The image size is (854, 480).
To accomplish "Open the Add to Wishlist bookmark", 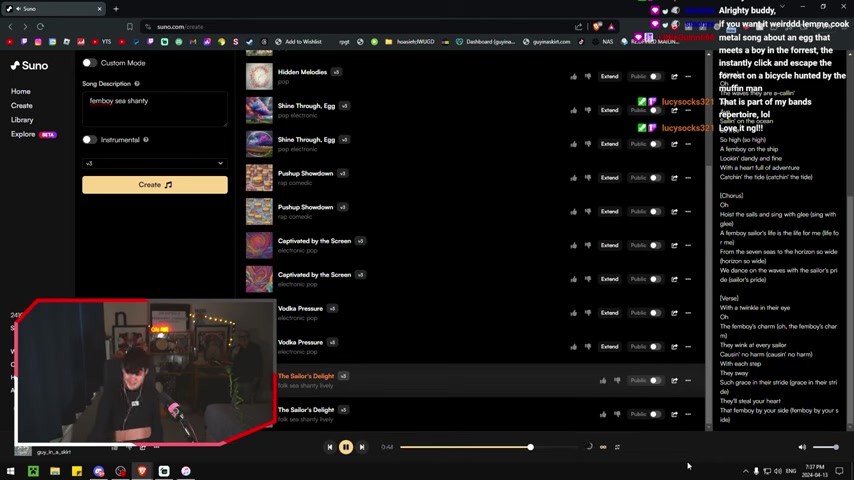I will point(298,41).
